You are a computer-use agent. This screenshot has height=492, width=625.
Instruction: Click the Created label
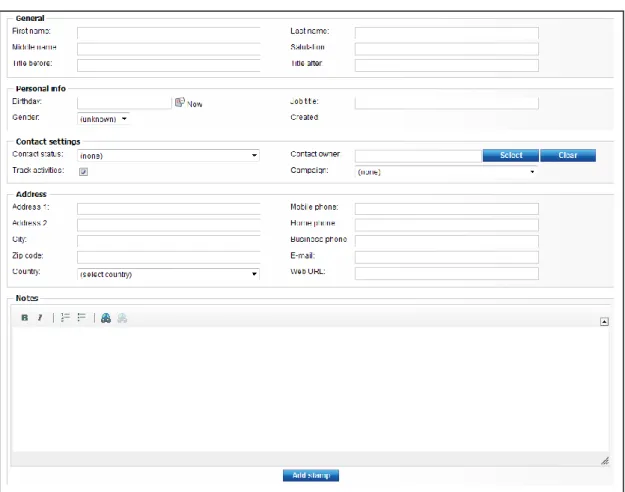coord(304,117)
